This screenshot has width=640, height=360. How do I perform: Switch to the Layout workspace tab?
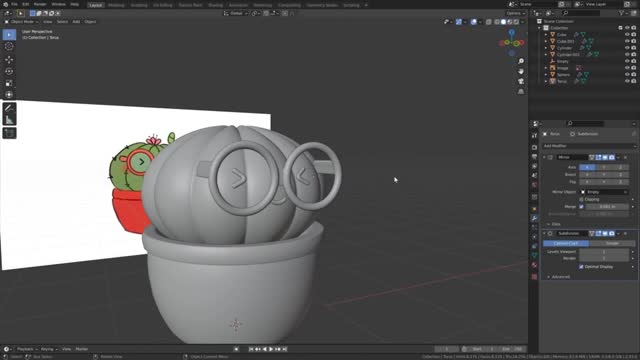pos(96,5)
